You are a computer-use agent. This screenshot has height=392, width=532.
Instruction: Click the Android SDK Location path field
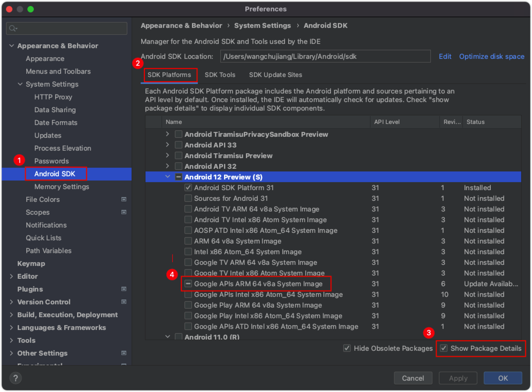click(x=325, y=56)
